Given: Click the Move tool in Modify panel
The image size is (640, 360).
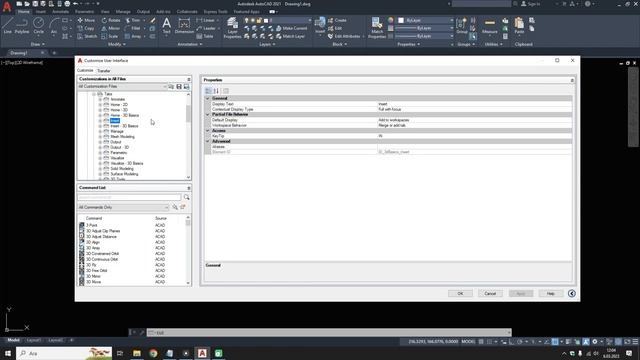Looking at the screenshot, I should click(86, 20).
